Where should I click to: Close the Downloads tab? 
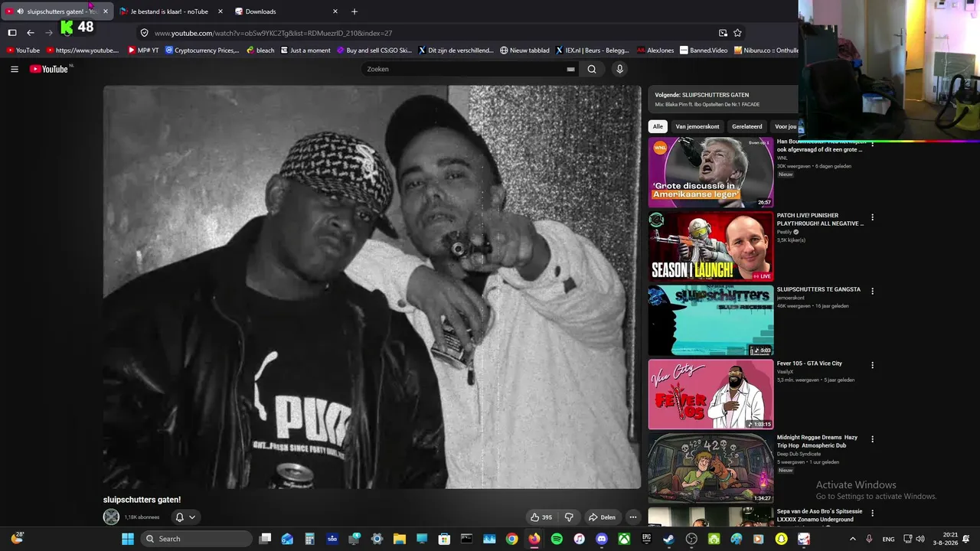click(x=335, y=11)
